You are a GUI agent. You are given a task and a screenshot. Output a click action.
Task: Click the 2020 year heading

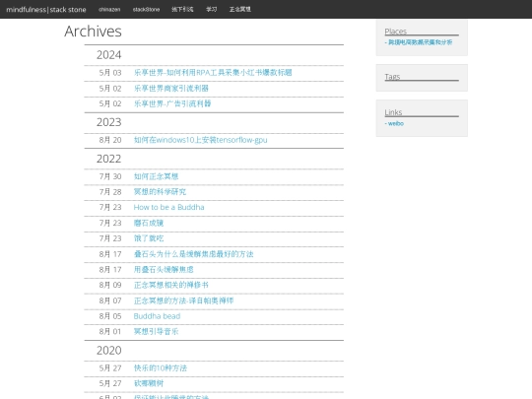tap(109, 351)
